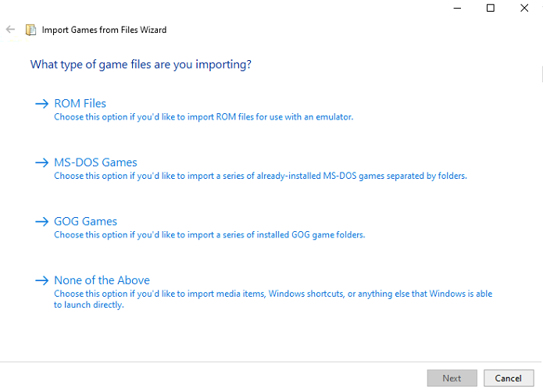Close the Import Games wizard window
The image size is (543, 392).
[x=524, y=8]
